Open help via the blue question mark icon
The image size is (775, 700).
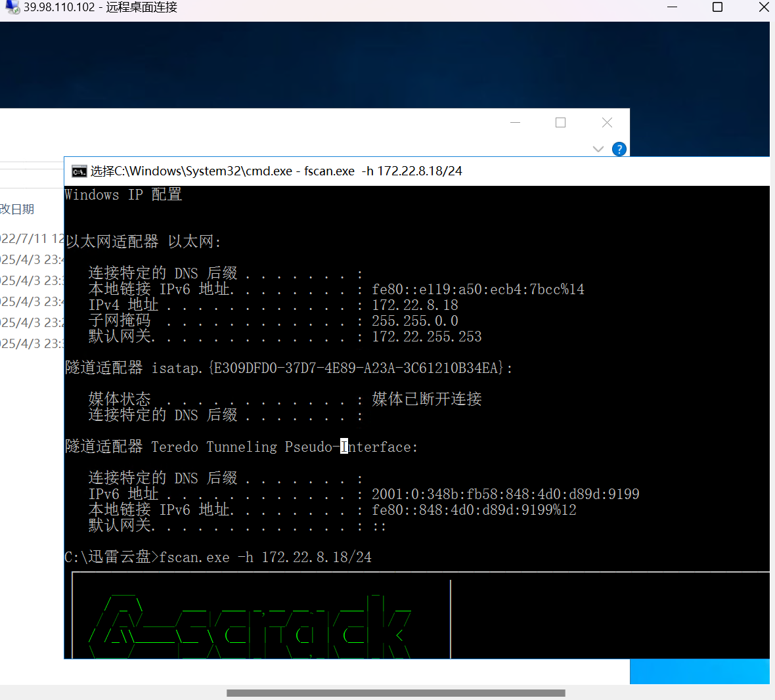pos(619,149)
